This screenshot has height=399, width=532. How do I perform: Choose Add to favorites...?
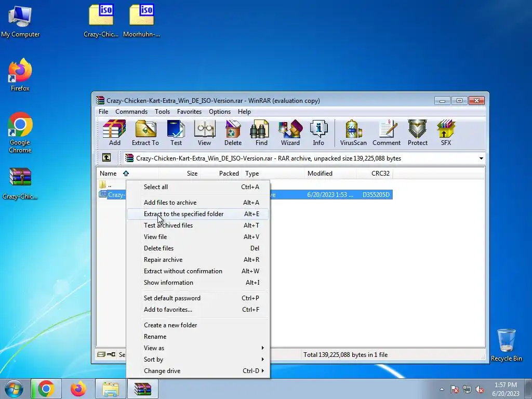click(x=198, y=310)
